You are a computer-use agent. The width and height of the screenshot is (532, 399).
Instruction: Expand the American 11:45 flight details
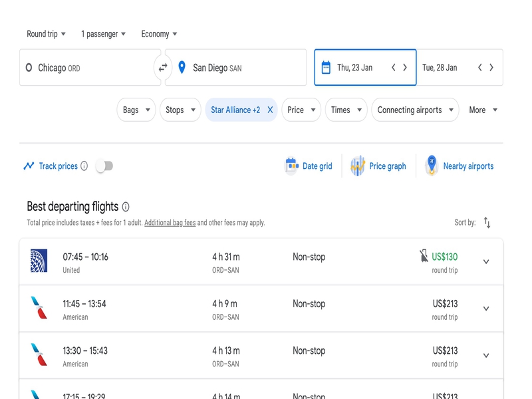coord(486,309)
